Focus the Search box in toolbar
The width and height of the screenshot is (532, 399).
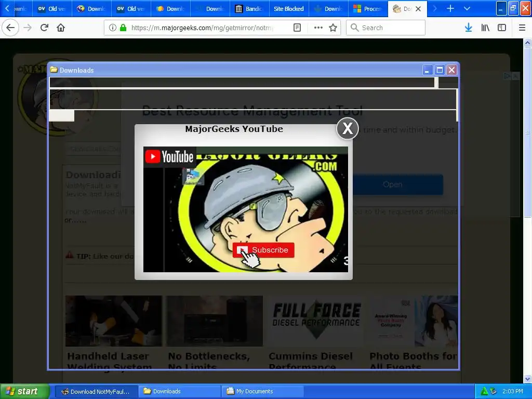click(x=386, y=28)
